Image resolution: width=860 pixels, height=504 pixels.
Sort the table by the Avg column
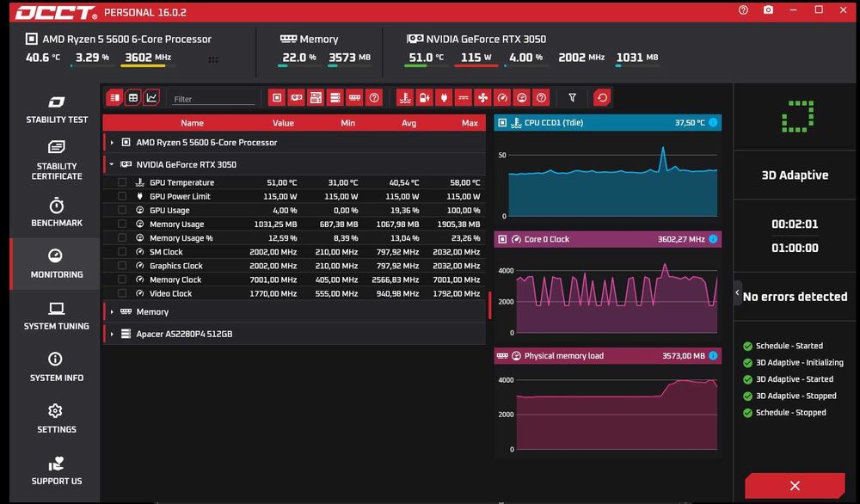coord(408,123)
